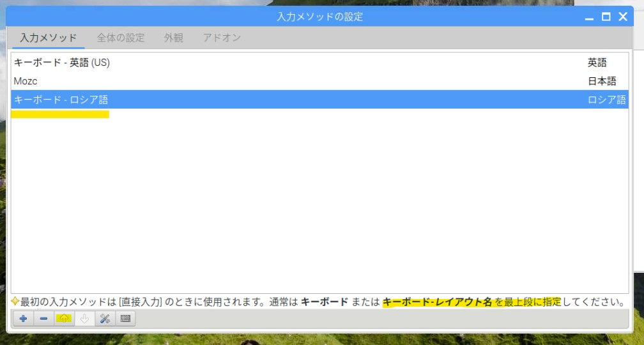
Task: Minimize the input method settings window
Action: click(x=590, y=17)
